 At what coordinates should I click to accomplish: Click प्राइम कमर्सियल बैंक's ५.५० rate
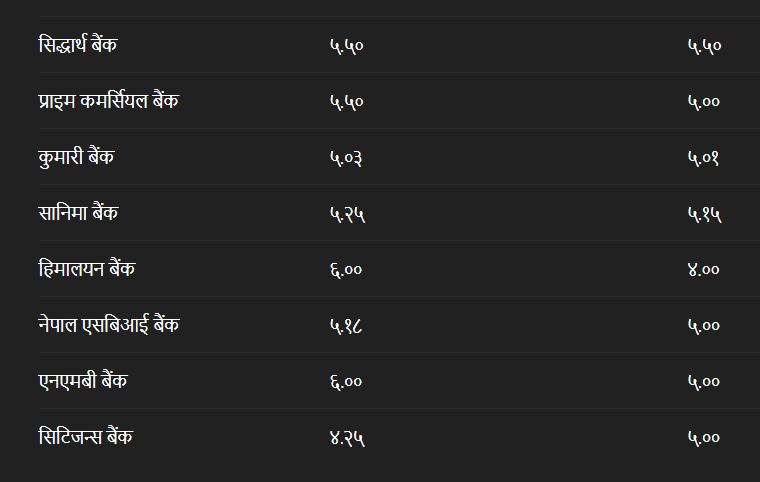point(346,102)
